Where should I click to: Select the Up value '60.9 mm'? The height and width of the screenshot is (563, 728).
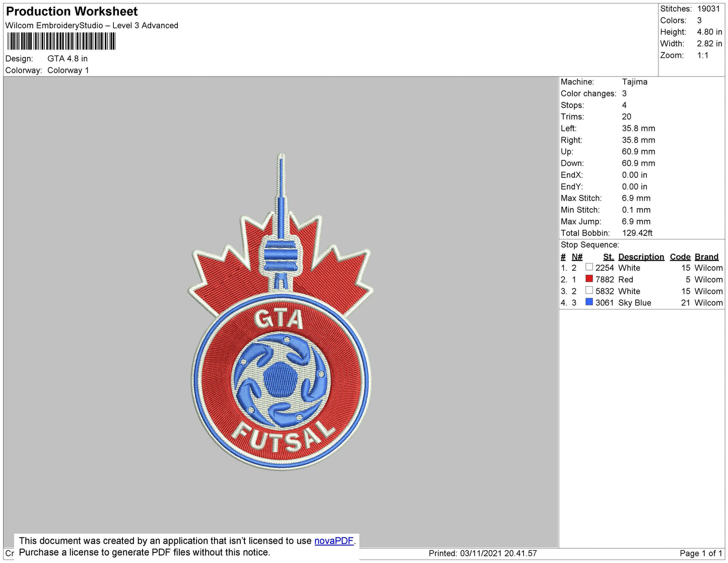pos(639,152)
